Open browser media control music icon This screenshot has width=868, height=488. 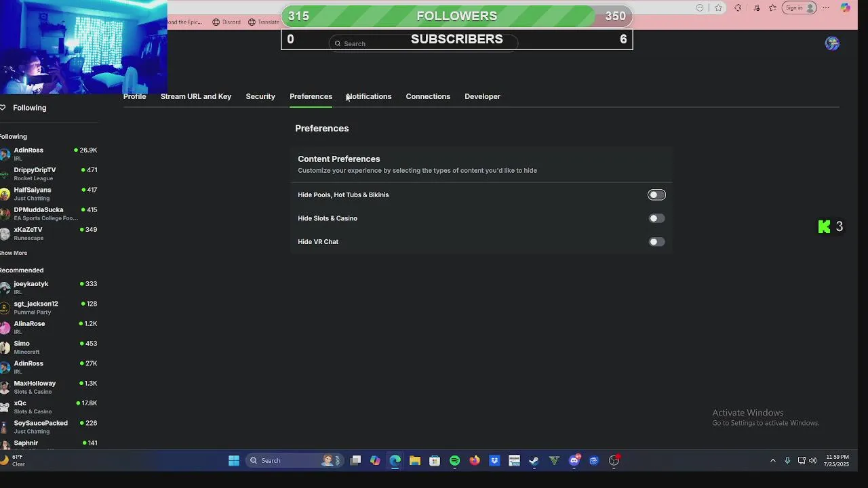755,8
